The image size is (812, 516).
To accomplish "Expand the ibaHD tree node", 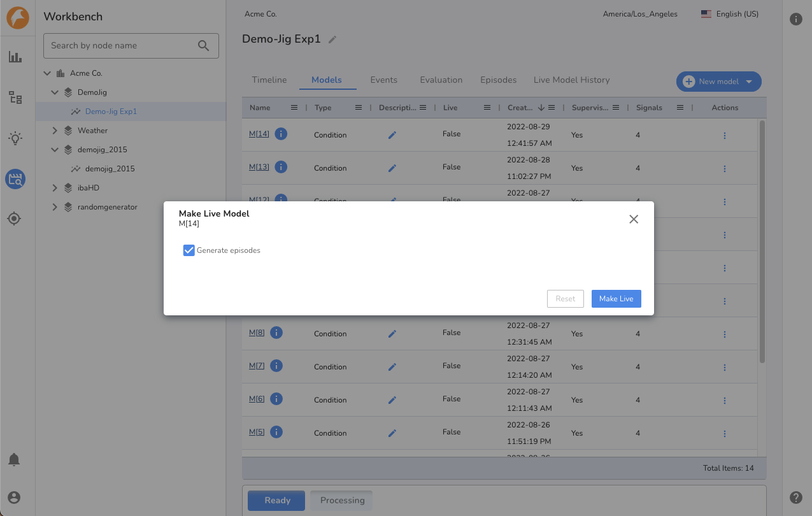I will (x=55, y=188).
